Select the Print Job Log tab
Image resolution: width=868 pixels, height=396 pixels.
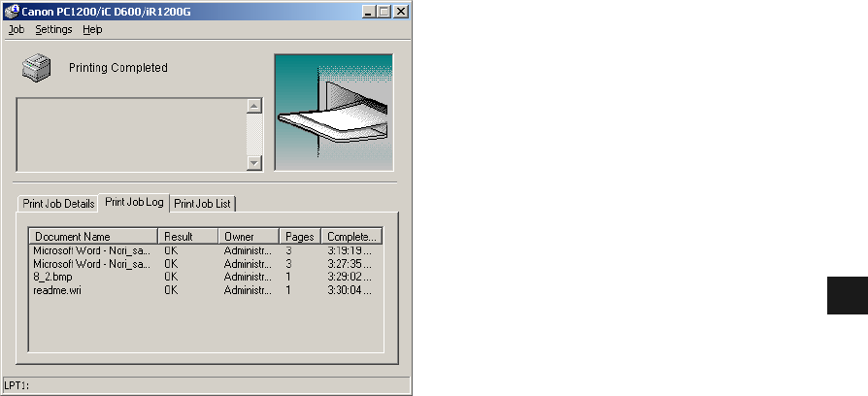click(134, 202)
